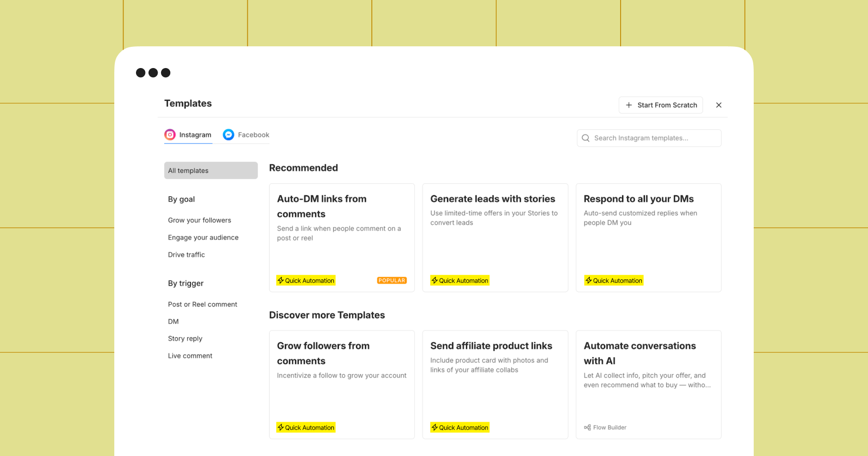Click 'Auto-send customized replies' description
The height and width of the screenshot is (456, 868).
(x=640, y=218)
